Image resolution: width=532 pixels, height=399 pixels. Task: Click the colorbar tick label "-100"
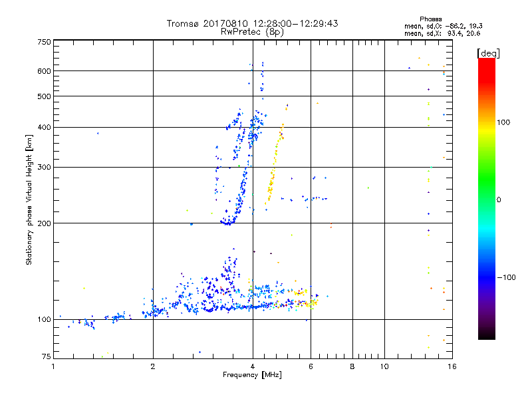506,277
